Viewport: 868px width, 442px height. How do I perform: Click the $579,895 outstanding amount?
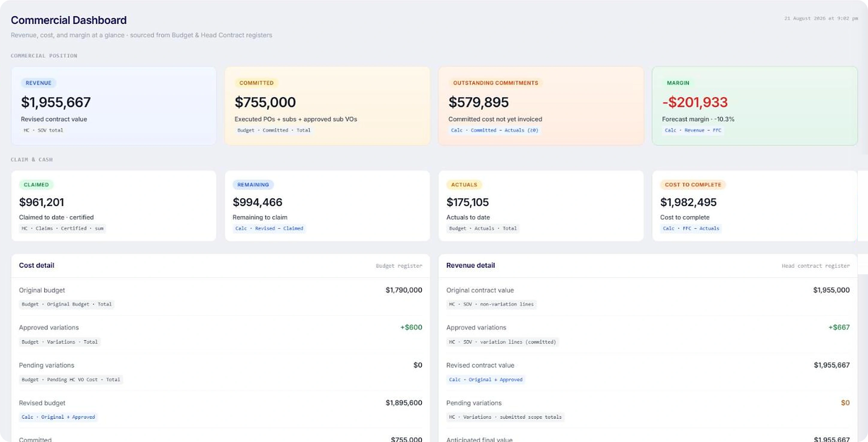tap(479, 102)
